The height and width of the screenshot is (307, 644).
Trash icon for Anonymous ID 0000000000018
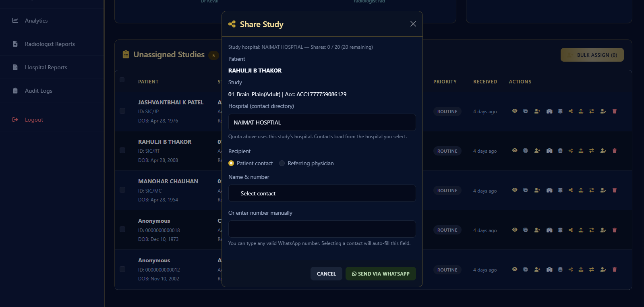point(615,230)
